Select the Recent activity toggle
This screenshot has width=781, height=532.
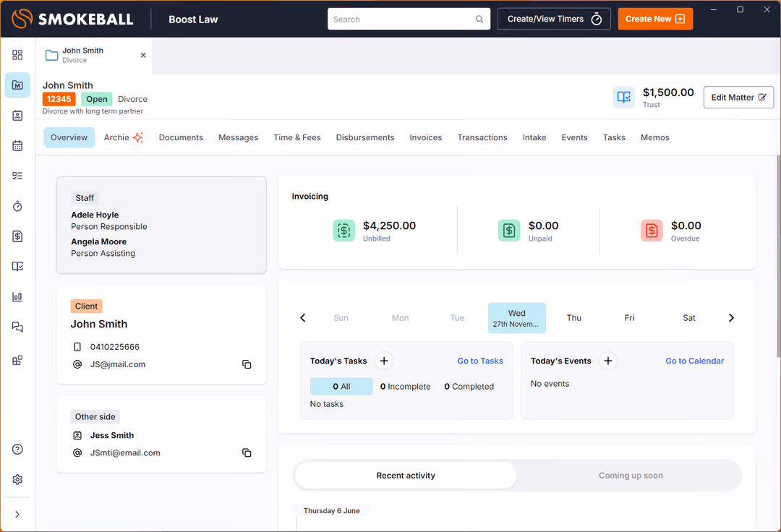(406, 476)
